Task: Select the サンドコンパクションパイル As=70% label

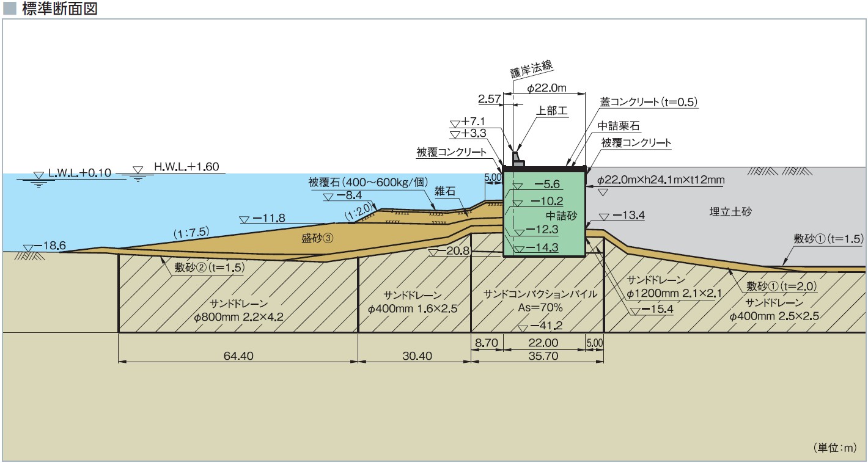Action: tap(540, 301)
